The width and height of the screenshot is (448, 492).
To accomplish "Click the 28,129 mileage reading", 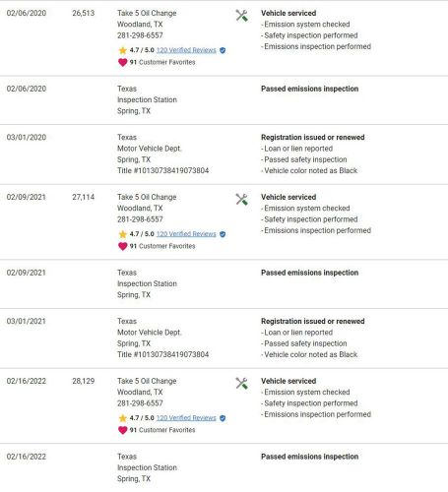I will pyautogui.click(x=84, y=381).
